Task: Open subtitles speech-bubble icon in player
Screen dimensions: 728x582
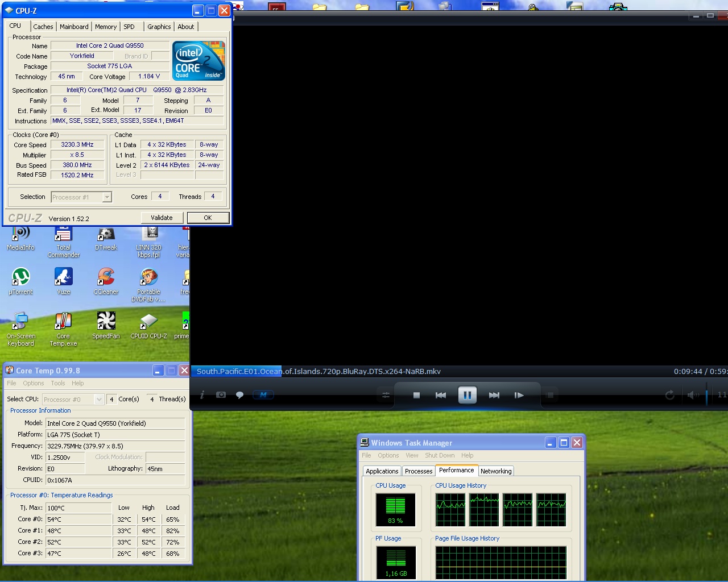Action: coord(240,395)
